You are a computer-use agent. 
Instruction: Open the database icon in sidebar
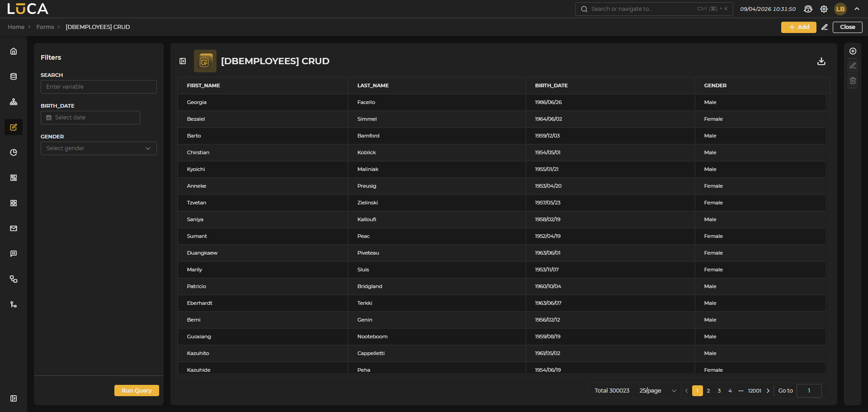click(14, 76)
